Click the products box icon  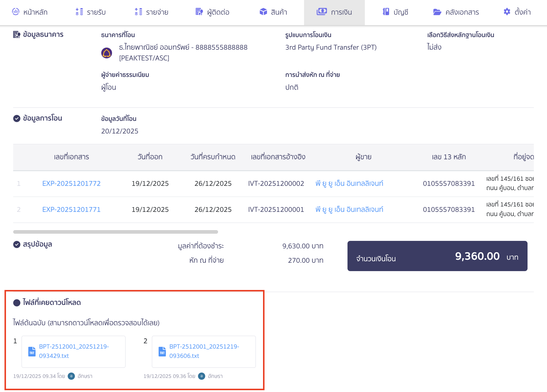click(263, 12)
